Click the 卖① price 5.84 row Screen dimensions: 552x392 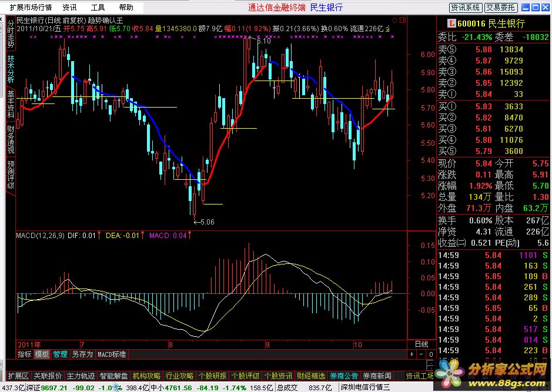coord(494,94)
